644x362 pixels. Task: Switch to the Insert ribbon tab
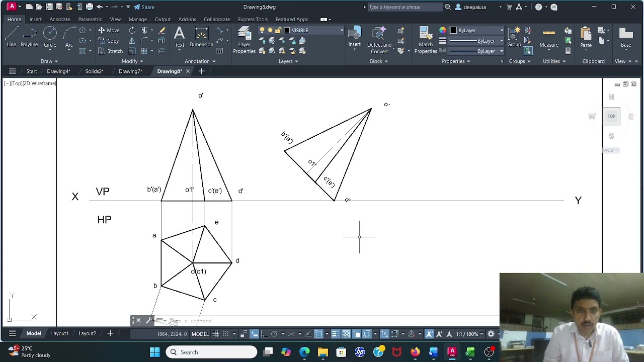tap(35, 19)
